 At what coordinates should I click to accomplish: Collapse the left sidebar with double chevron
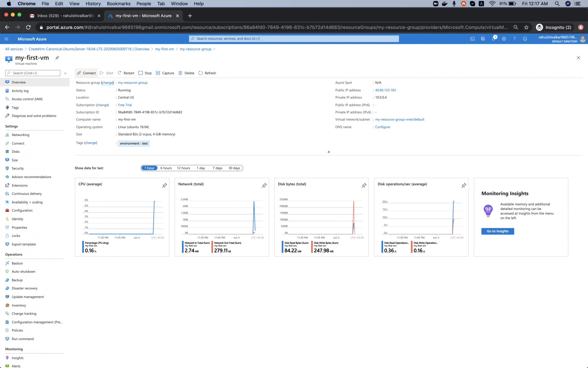click(x=65, y=73)
